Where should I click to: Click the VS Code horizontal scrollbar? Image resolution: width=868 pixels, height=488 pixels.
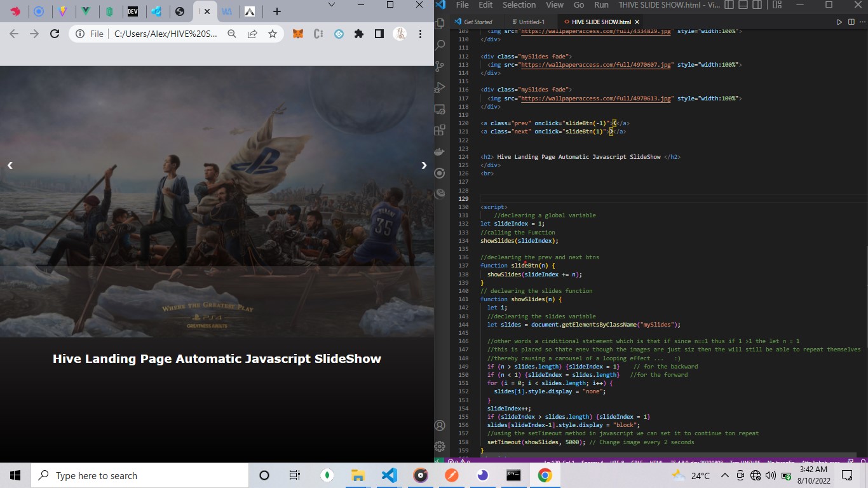(x=667, y=456)
